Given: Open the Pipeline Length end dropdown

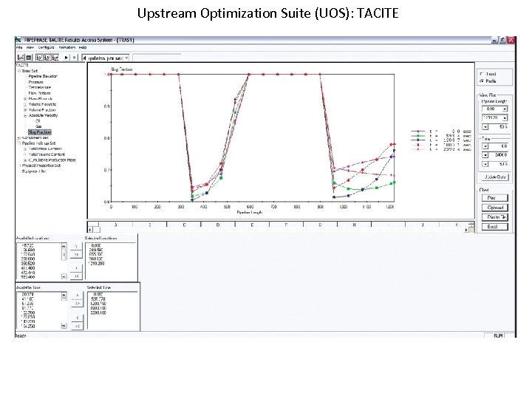Looking at the screenshot, I should 505,117.
